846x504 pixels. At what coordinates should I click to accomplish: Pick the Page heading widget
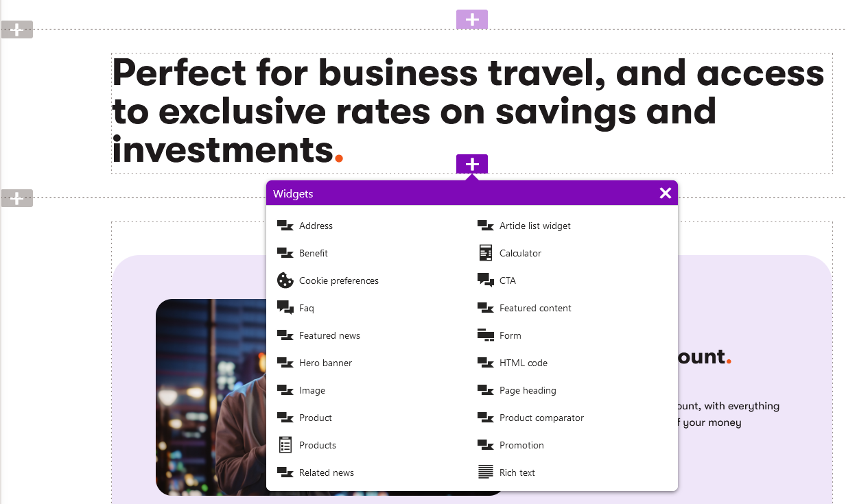[528, 390]
